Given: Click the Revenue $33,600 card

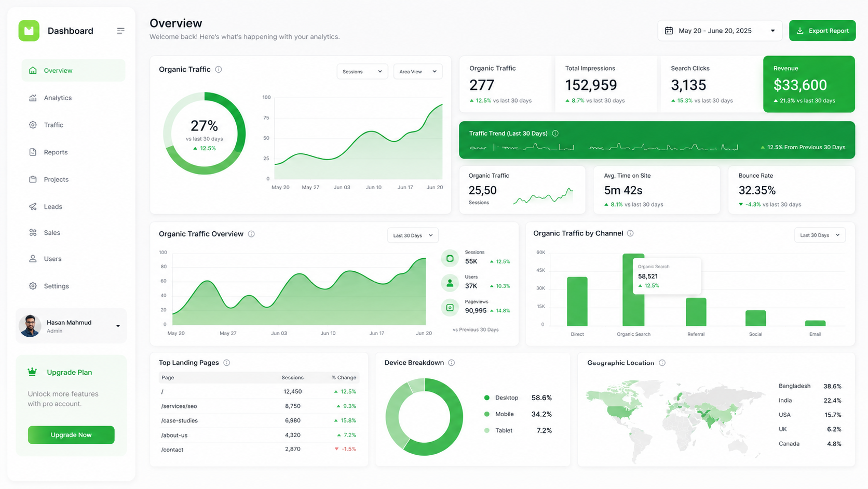Looking at the screenshot, I should tap(809, 84).
